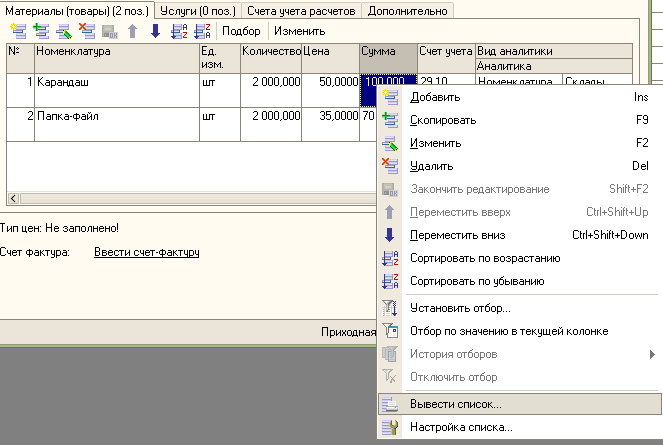
Task: Click the toolbar blue Move down arrow
Action: click(156, 31)
